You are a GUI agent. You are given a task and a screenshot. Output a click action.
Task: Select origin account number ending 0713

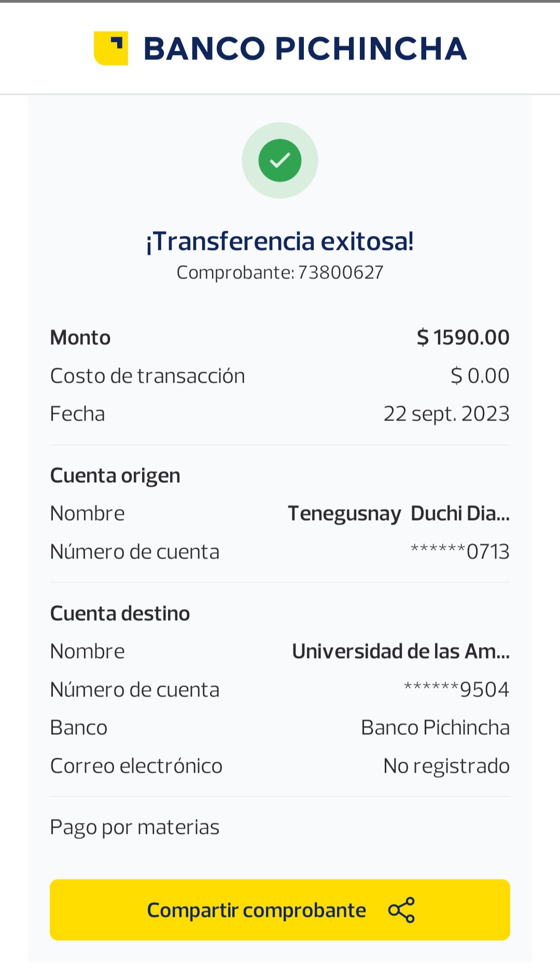tap(460, 552)
